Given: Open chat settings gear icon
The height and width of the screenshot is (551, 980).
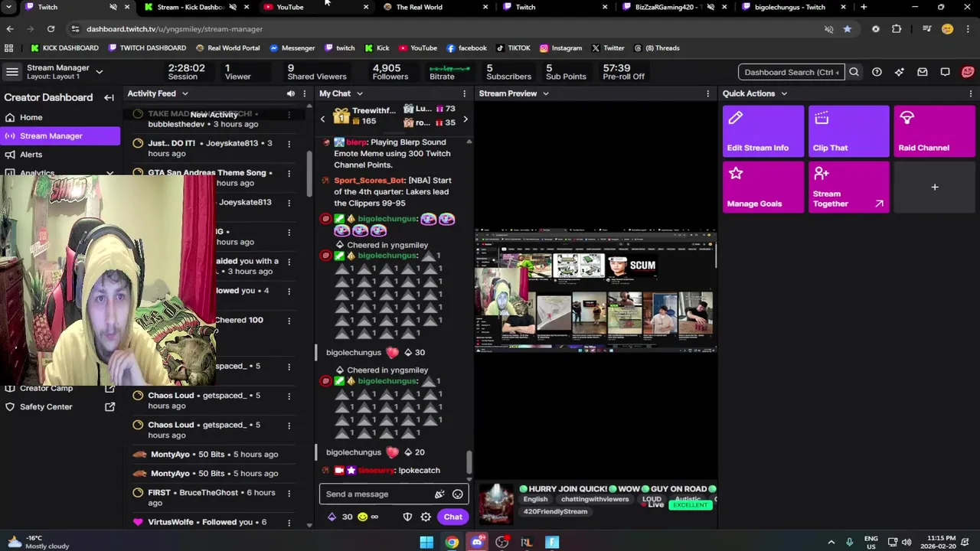Looking at the screenshot, I should pyautogui.click(x=426, y=517).
